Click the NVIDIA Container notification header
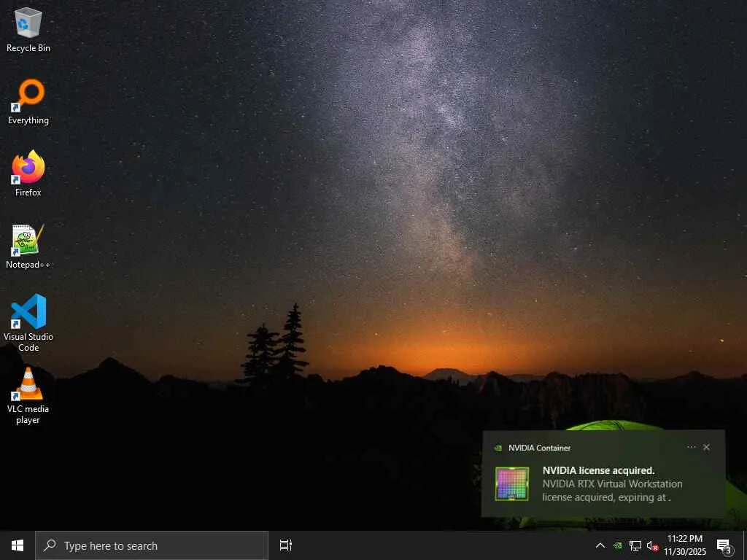The height and width of the screenshot is (560, 747). click(x=539, y=448)
